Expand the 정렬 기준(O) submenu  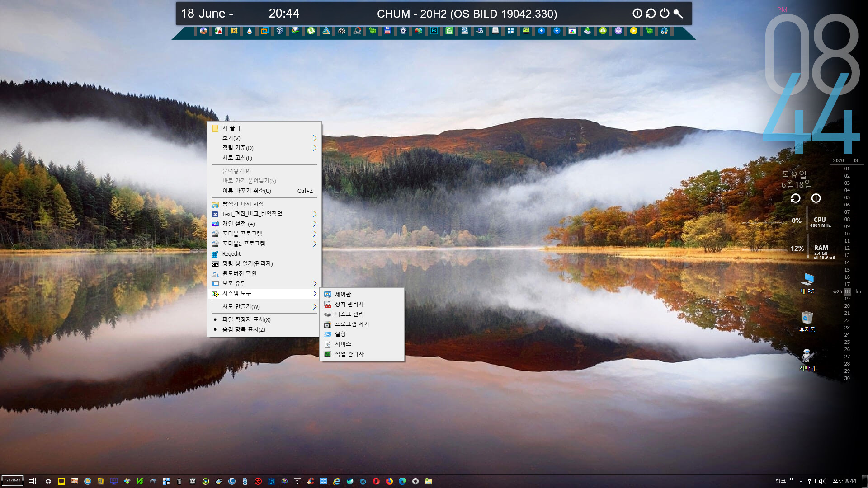point(264,148)
